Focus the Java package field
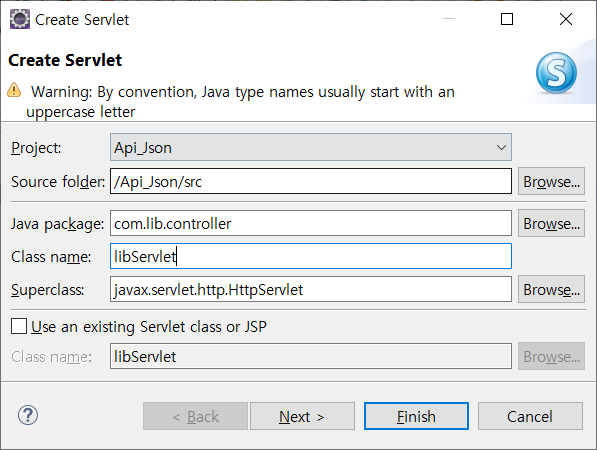Viewport: 597px width, 450px height. coord(311,223)
